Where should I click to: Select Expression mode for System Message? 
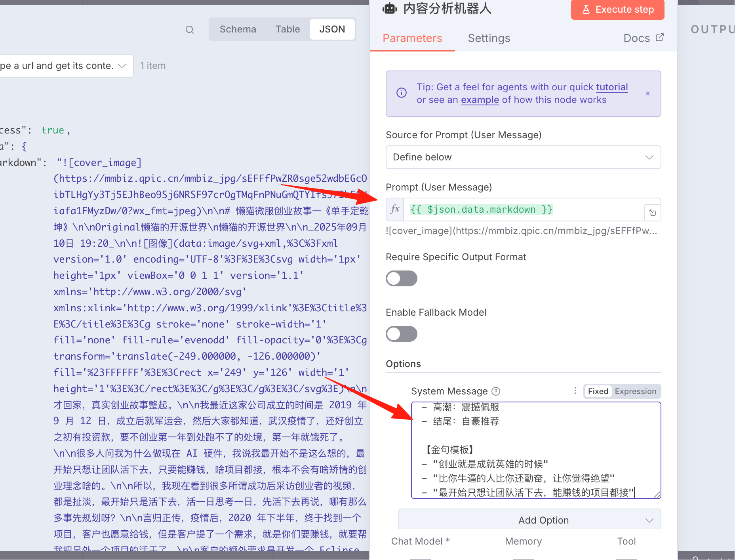click(x=636, y=391)
